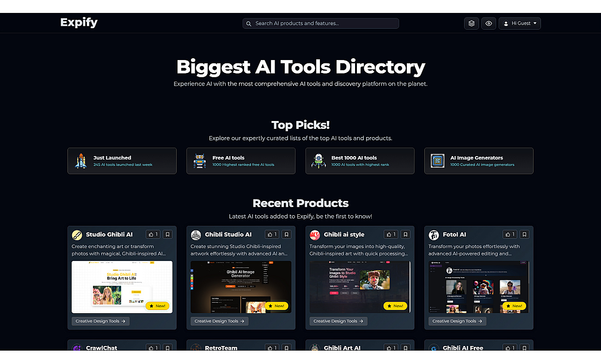Click the magnifier icon in search bar

coord(249,24)
